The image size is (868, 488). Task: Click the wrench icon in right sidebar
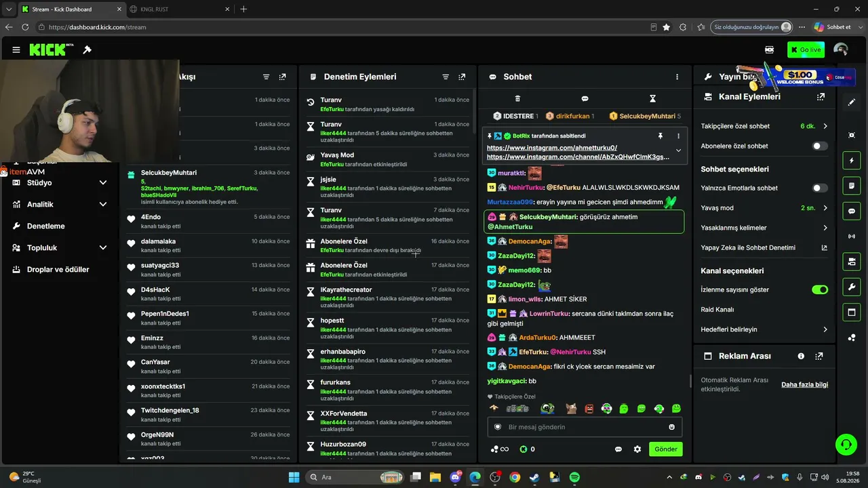[852, 287]
